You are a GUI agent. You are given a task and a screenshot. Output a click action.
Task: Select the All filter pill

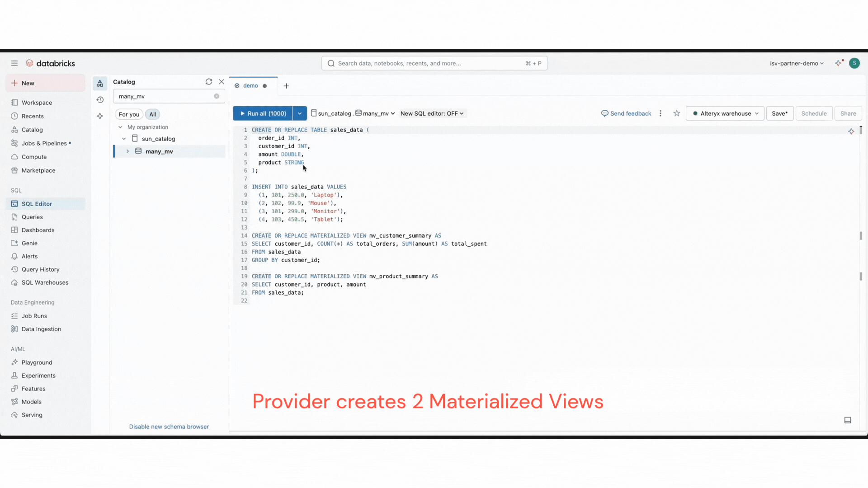pyautogui.click(x=153, y=114)
